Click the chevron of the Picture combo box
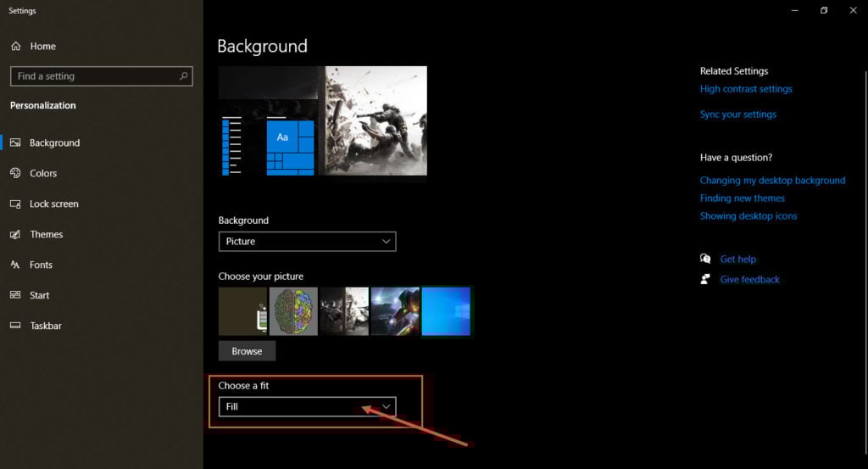 click(x=386, y=242)
